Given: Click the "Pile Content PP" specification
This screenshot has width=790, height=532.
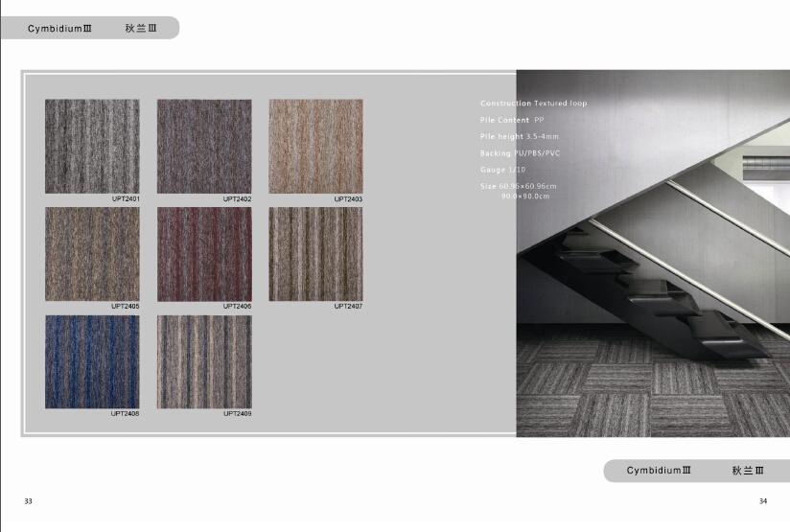Looking at the screenshot, I should click(512, 120).
